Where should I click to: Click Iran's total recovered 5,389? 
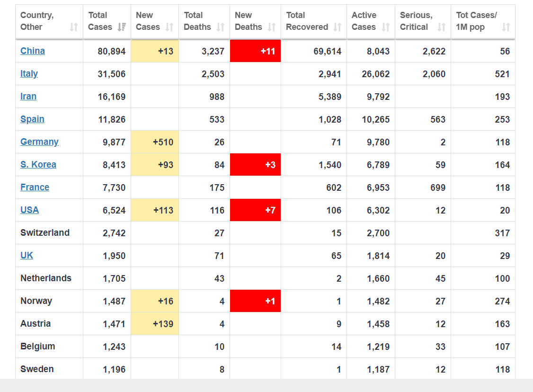(x=330, y=97)
